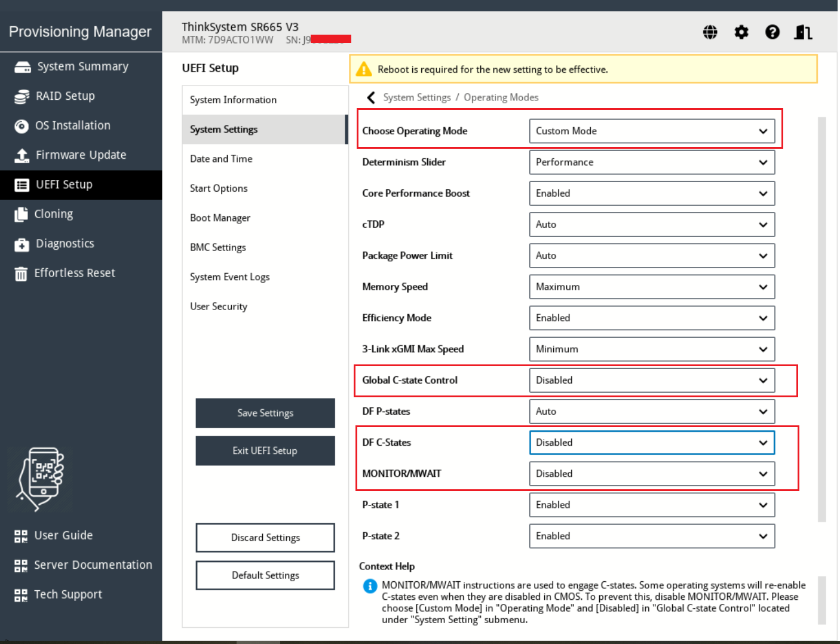Screen dimensions: 840x644
Task: Click the System Summary sidebar icon
Action: pos(23,67)
